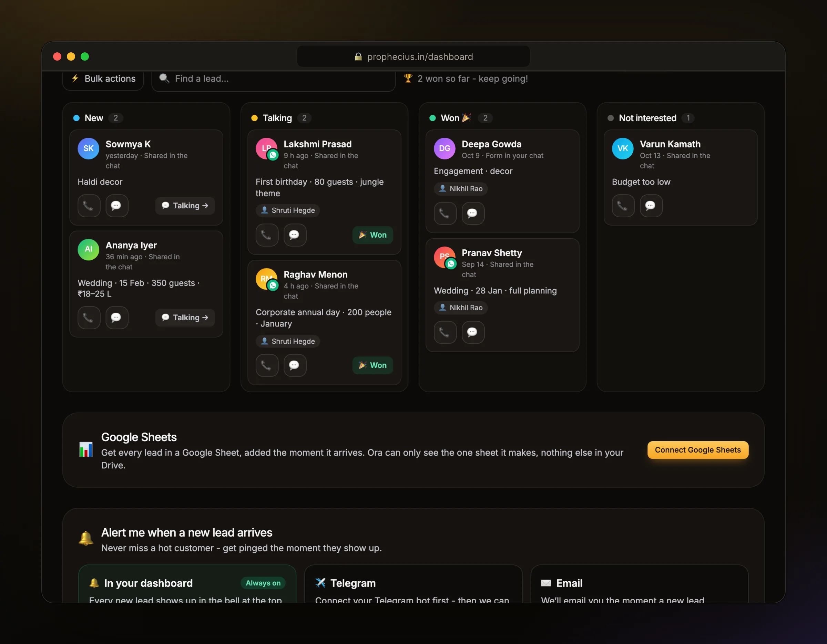Open chat bubble on Pranav Shetty's card
The image size is (827, 644).
[473, 332]
